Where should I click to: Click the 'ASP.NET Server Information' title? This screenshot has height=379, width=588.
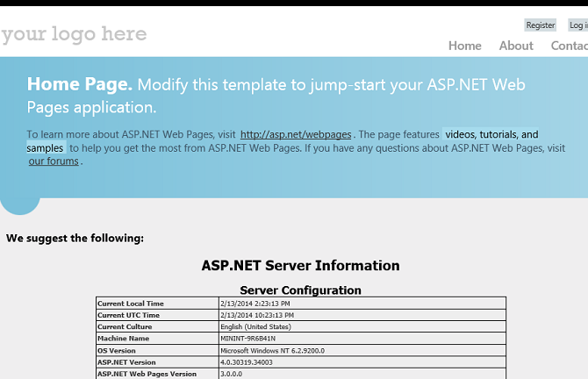300,266
